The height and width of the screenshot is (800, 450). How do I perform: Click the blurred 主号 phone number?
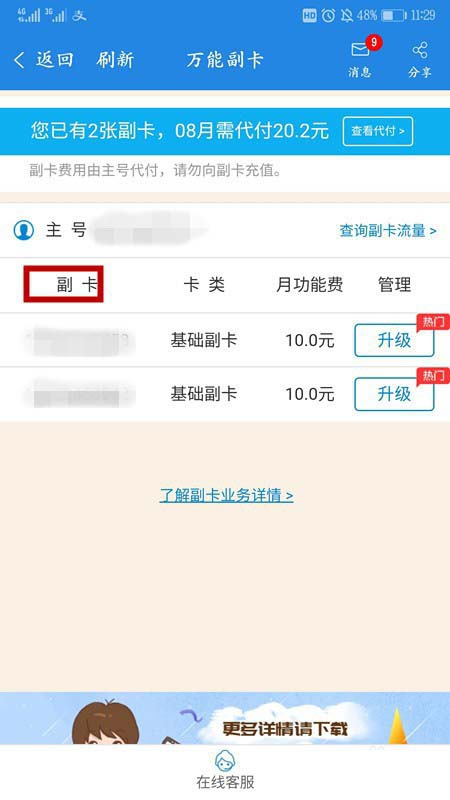(148, 230)
